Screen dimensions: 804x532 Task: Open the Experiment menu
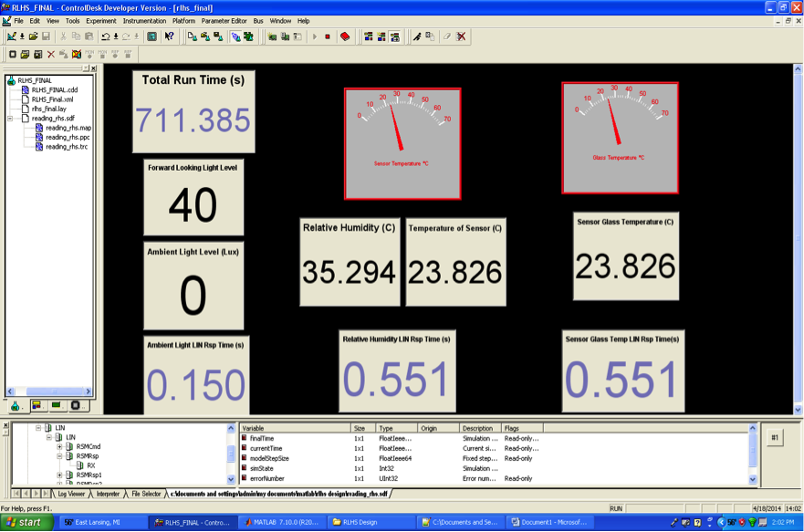click(101, 21)
